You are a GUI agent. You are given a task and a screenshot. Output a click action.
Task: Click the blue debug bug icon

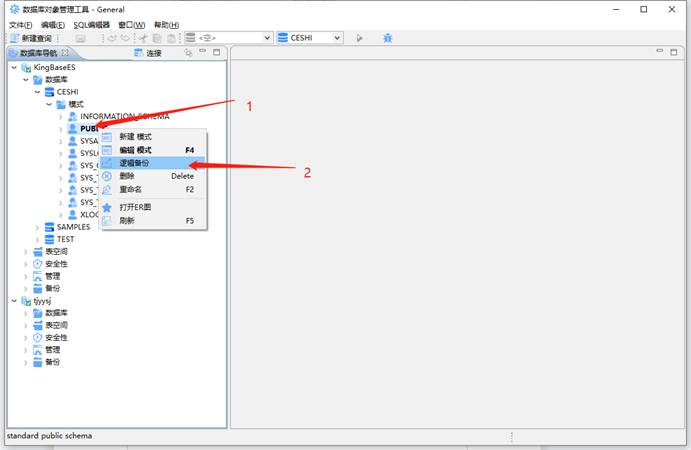[387, 38]
